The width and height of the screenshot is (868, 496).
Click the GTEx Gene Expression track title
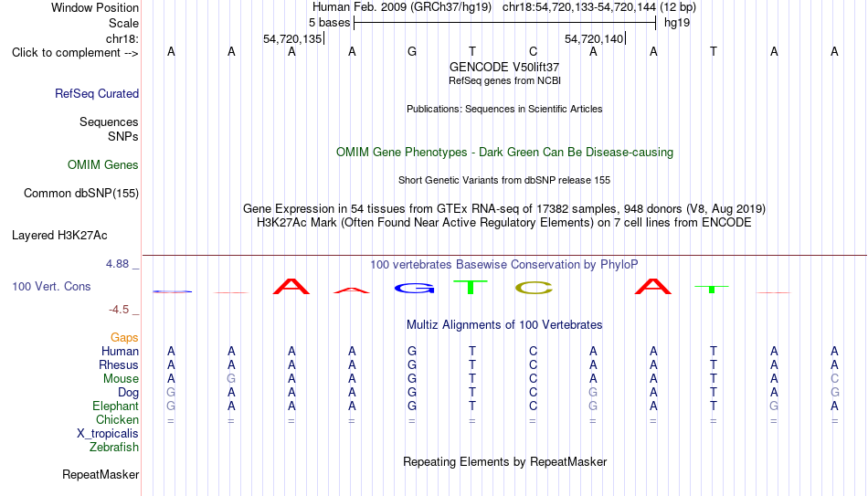(x=504, y=208)
